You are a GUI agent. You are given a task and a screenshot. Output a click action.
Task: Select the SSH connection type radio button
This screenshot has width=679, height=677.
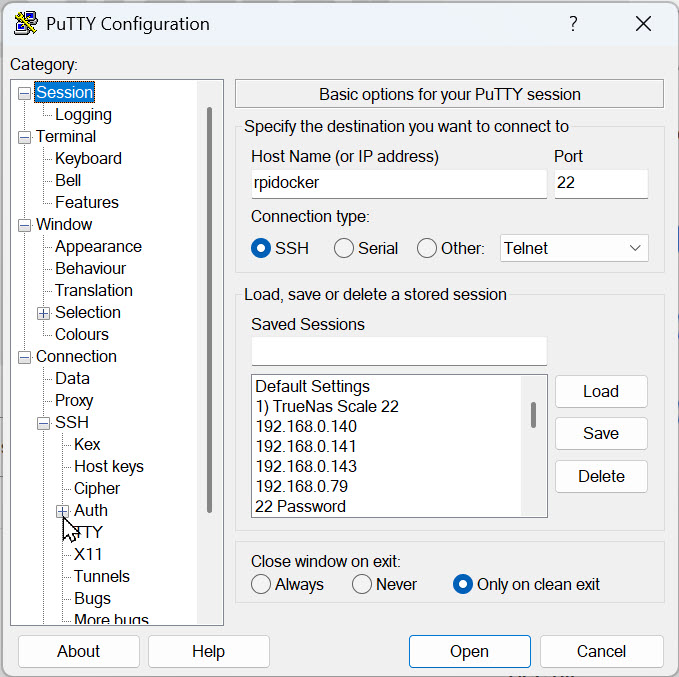click(x=261, y=249)
